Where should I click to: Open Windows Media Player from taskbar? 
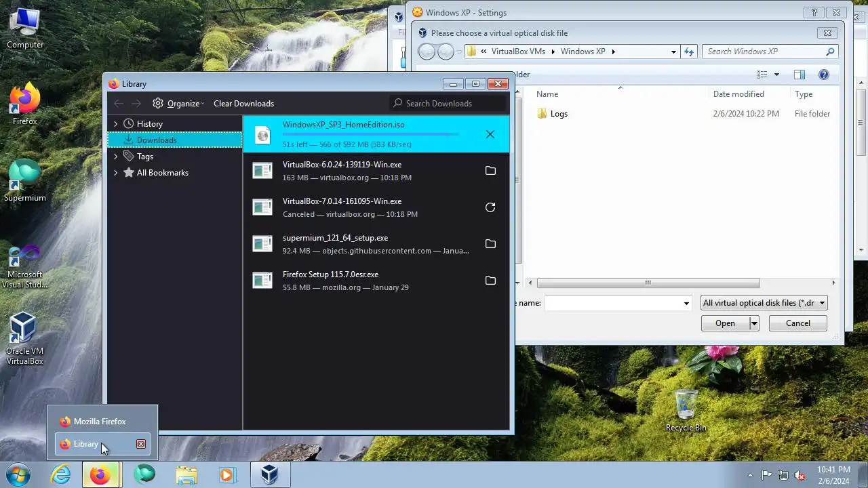click(227, 474)
